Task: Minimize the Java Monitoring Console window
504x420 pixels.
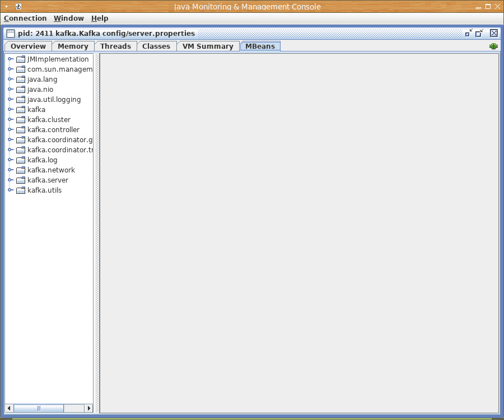Action: coord(478,7)
